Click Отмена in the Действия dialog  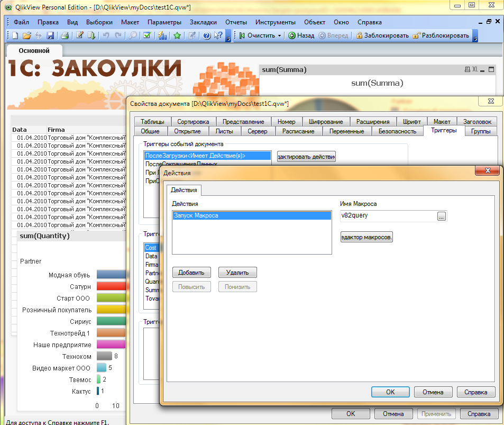433,392
